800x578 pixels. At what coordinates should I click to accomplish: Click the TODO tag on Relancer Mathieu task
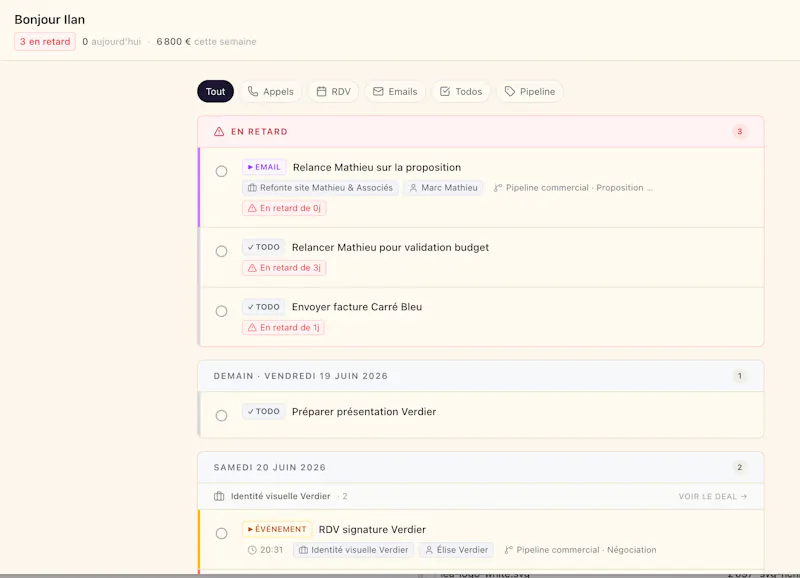[x=263, y=247]
